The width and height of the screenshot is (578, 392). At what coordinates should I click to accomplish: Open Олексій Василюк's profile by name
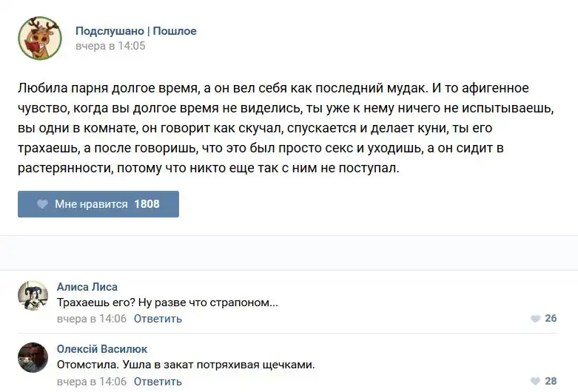tap(102, 349)
